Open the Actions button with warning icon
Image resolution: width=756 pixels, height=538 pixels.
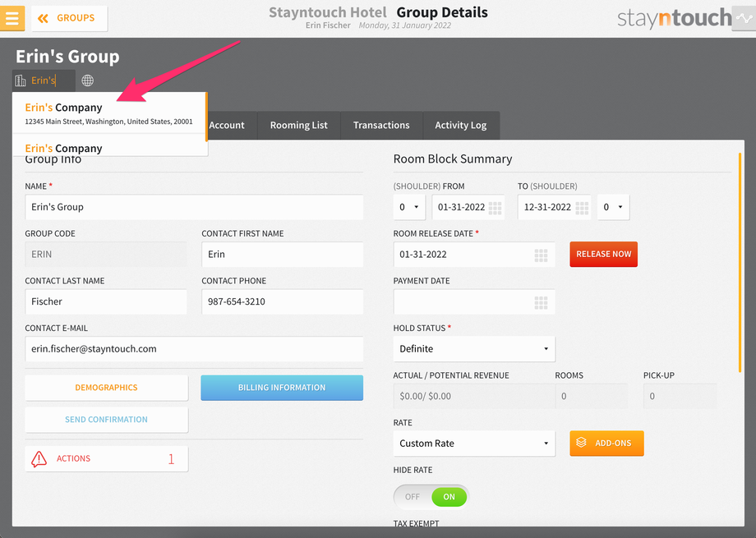(x=106, y=458)
